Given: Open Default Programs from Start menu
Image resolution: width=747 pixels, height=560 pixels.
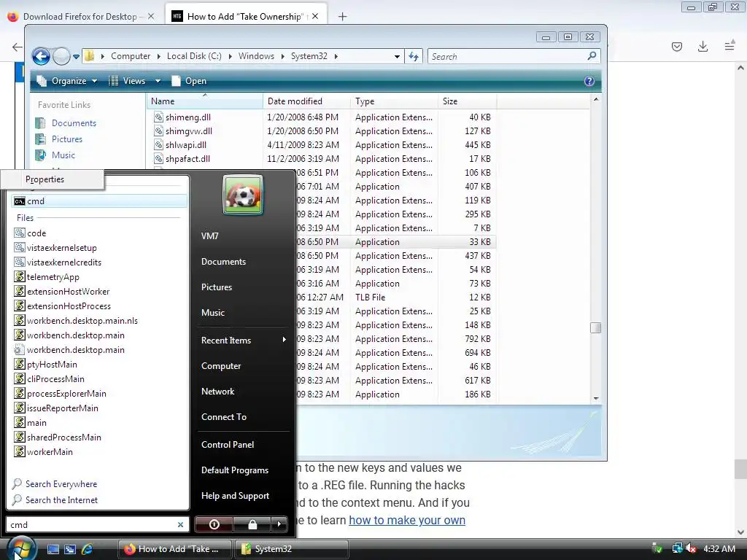Looking at the screenshot, I should (x=235, y=470).
